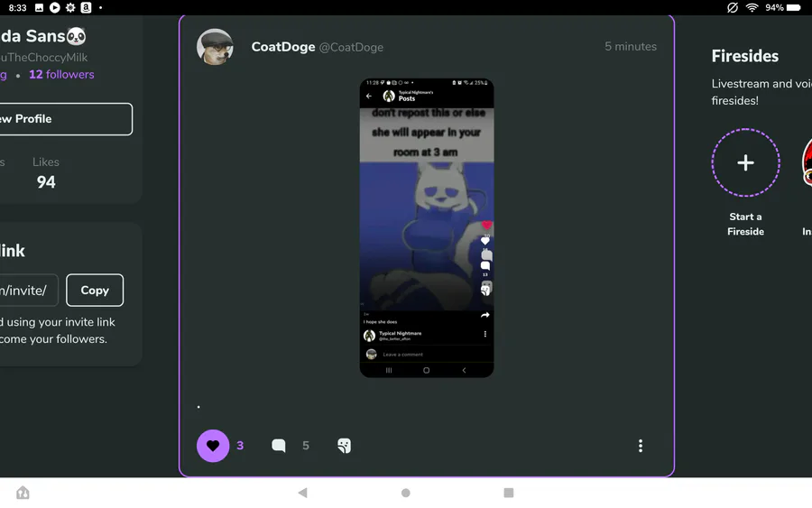Open the posted phone screenshot image
The width and height of the screenshot is (812, 508).
pyautogui.click(x=427, y=228)
